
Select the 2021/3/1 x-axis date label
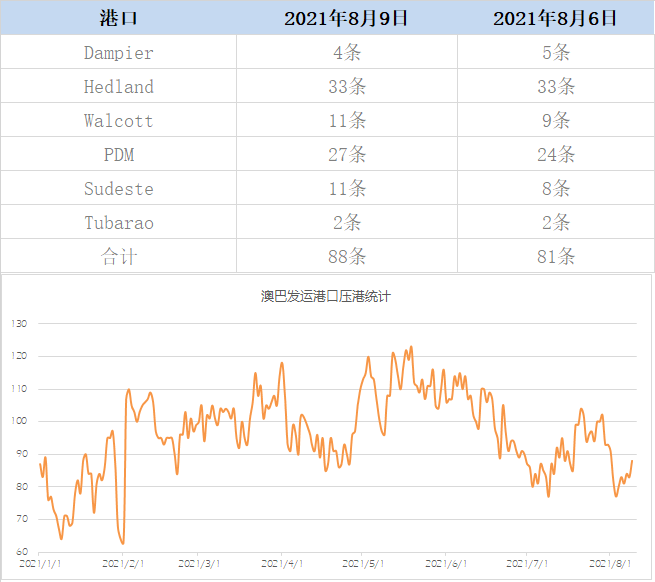click(x=199, y=564)
